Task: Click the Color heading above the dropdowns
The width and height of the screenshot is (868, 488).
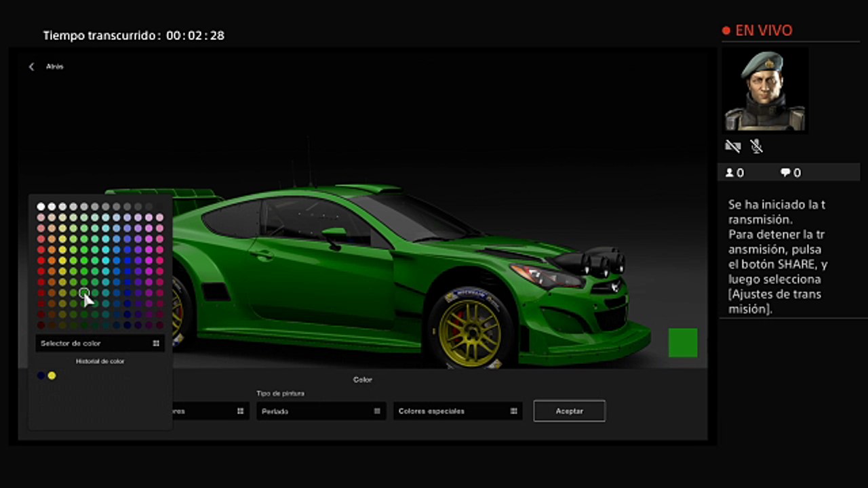Action: (363, 380)
